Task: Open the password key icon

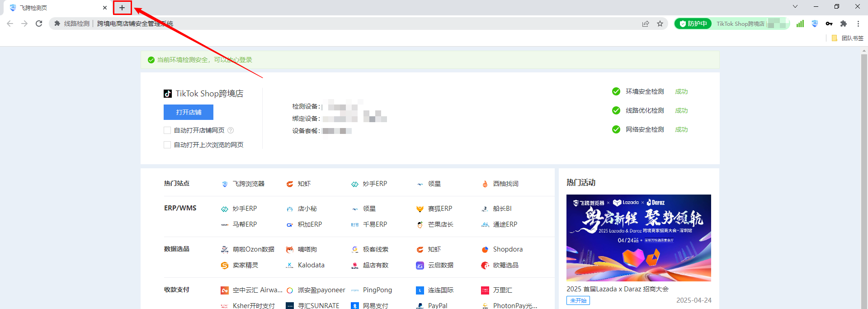Action: [829, 24]
